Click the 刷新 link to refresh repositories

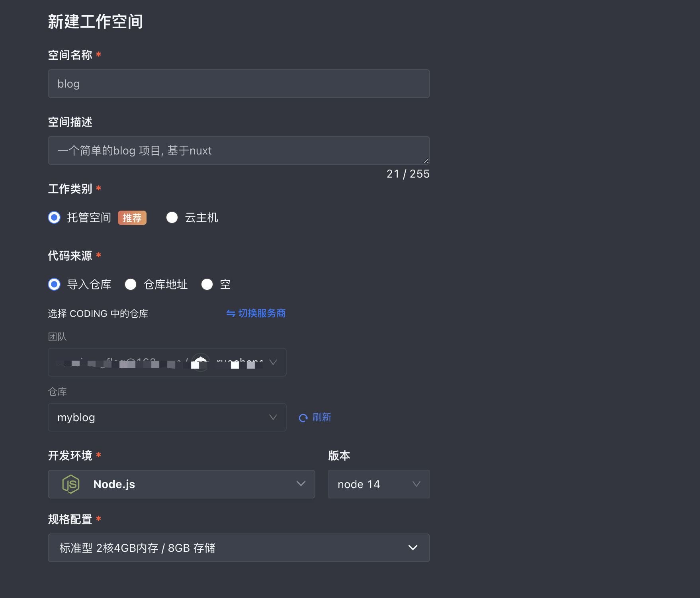tap(322, 417)
